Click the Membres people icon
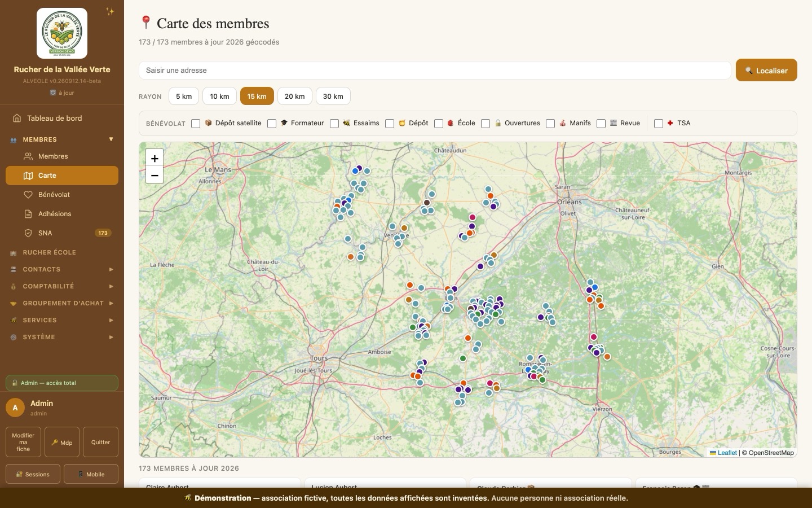 click(28, 156)
